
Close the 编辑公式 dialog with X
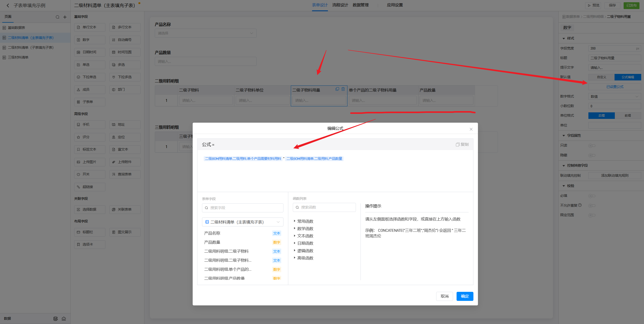point(471,129)
